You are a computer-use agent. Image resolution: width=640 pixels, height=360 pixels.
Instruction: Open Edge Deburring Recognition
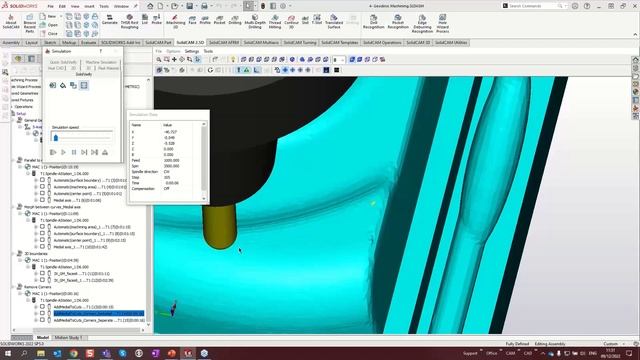[x=422, y=23]
